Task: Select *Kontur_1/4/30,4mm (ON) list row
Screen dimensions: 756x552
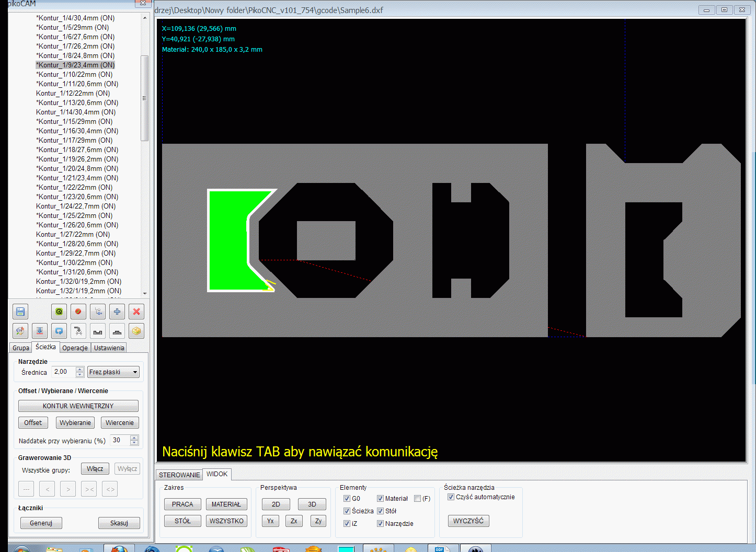Action: point(75,18)
